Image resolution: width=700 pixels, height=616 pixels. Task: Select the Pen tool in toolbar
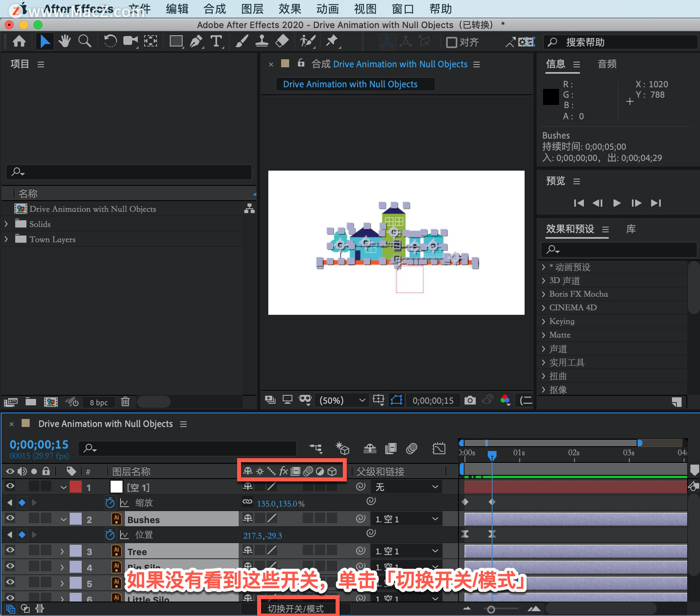coord(196,41)
